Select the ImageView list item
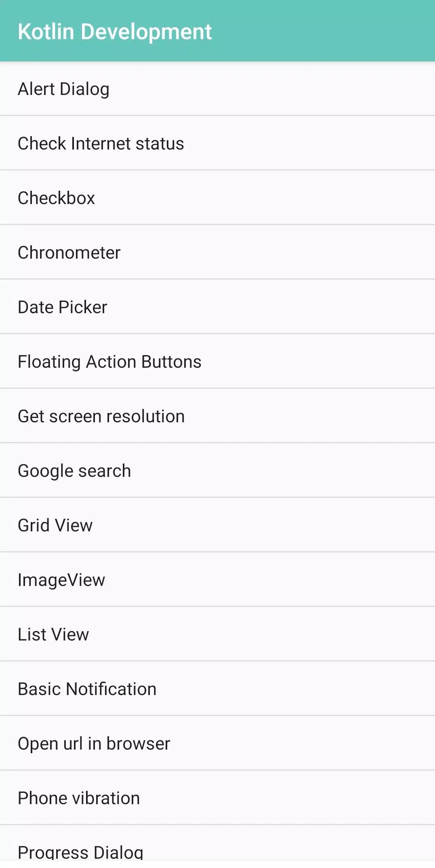Viewport: 435px width, 868px height. point(217,579)
